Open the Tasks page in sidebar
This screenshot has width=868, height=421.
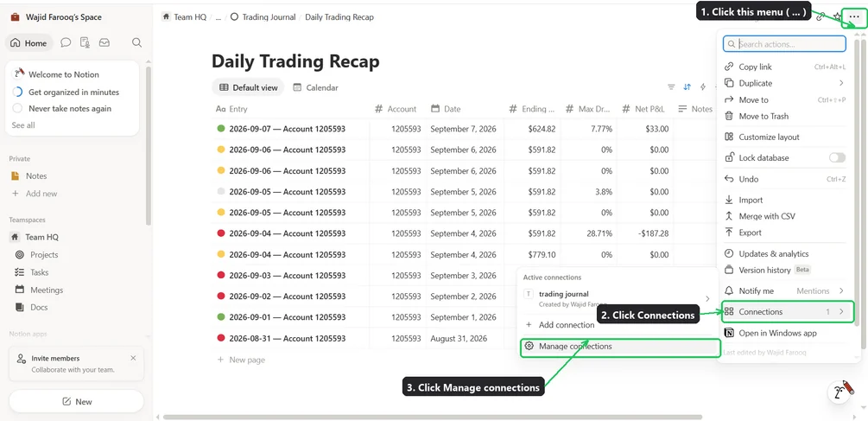click(40, 272)
